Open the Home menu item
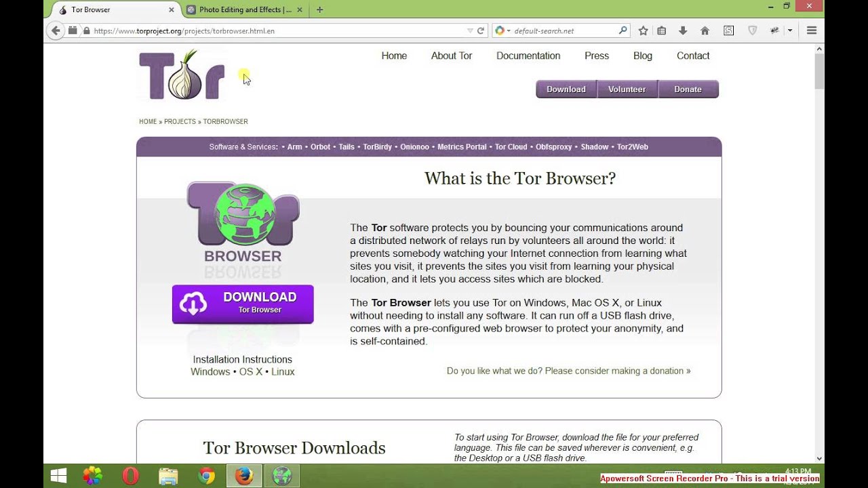 point(394,56)
